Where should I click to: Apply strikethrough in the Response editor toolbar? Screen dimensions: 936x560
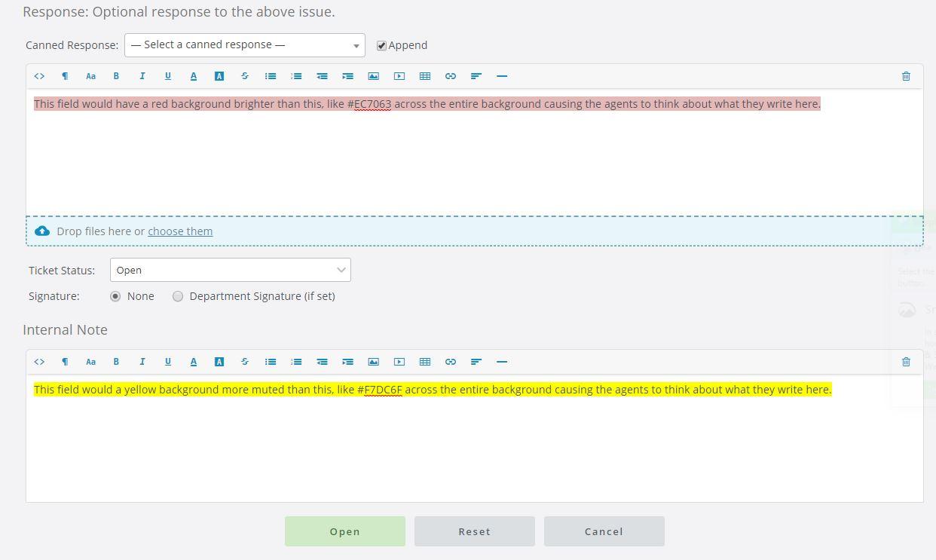(245, 76)
